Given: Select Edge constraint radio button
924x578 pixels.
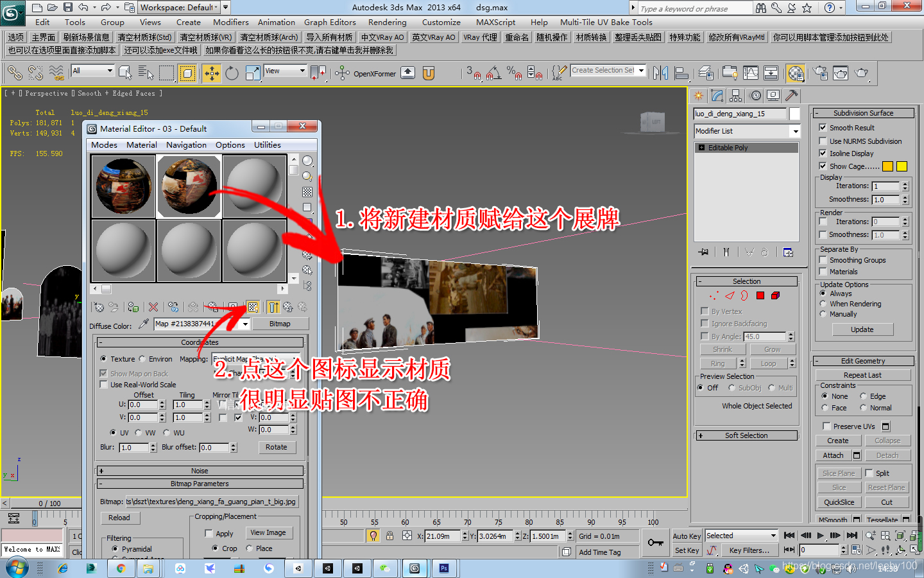Looking at the screenshot, I should [x=863, y=396].
